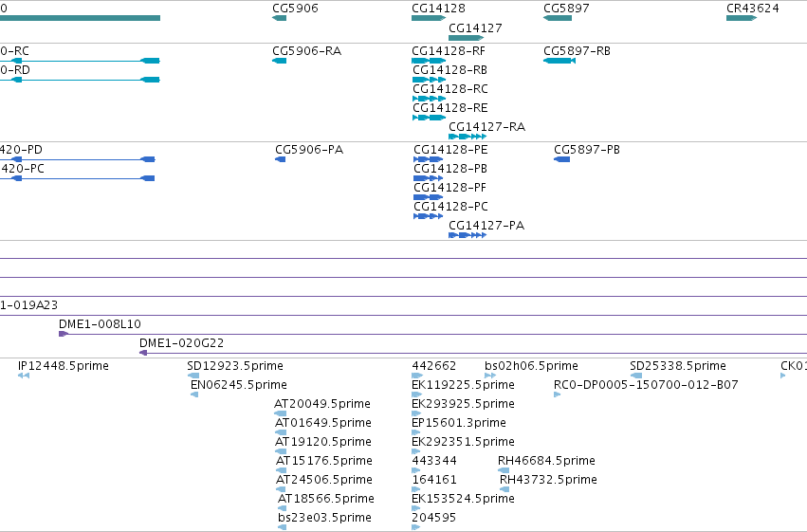Select transcript CG5897-RB
This screenshot has width=807, height=532.
click(577, 51)
